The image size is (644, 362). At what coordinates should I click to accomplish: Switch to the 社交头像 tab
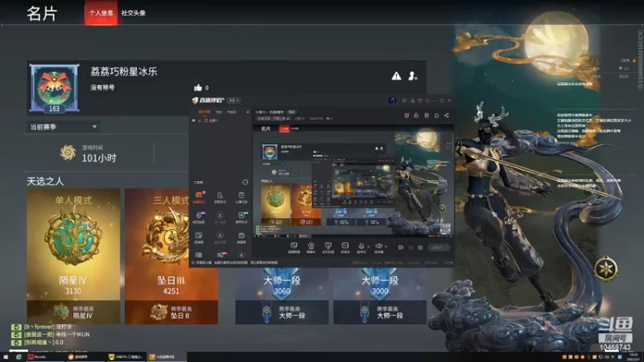coord(133,13)
